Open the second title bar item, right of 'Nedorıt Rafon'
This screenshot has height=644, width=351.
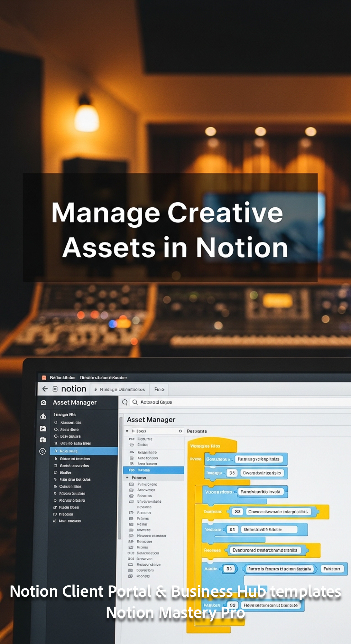(x=103, y=378)
